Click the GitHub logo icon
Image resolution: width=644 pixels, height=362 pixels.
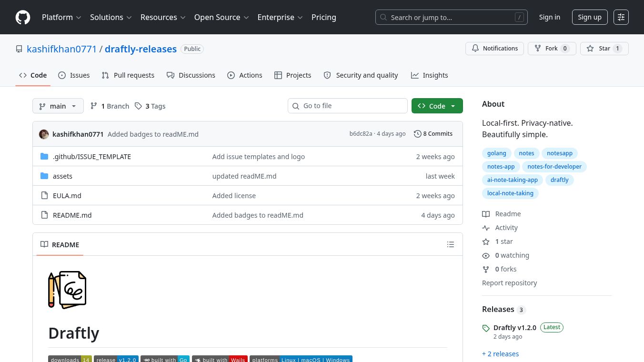pyautogui.click(x=23, y=17)
